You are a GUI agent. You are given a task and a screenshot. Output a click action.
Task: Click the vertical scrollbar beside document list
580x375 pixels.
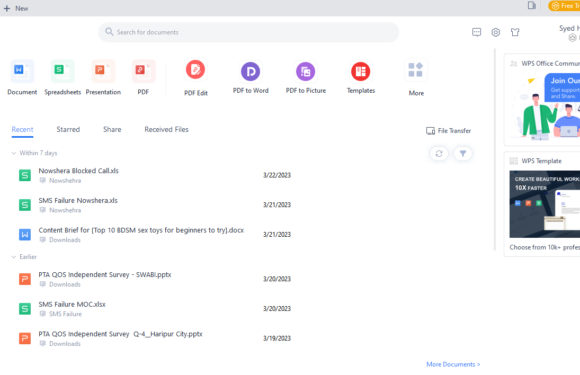[495, 149]
